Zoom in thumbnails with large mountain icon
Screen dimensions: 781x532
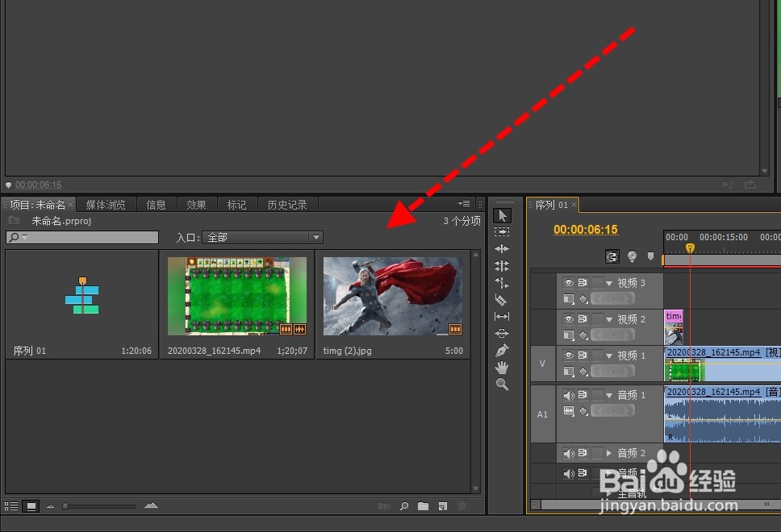pos(151,505)
